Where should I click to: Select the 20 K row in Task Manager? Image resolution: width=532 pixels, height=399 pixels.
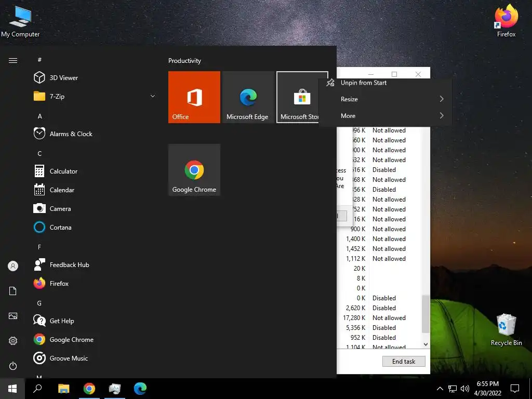pyautogui.click(x=379, y=269)
